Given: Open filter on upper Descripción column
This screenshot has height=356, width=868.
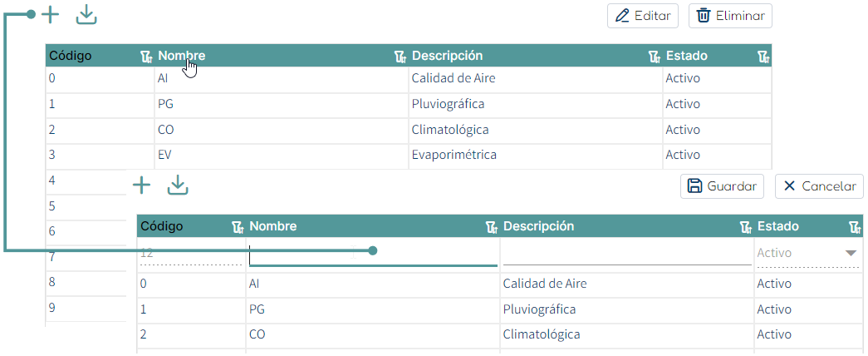Looking at the screenshot, I should coord(654,56).
